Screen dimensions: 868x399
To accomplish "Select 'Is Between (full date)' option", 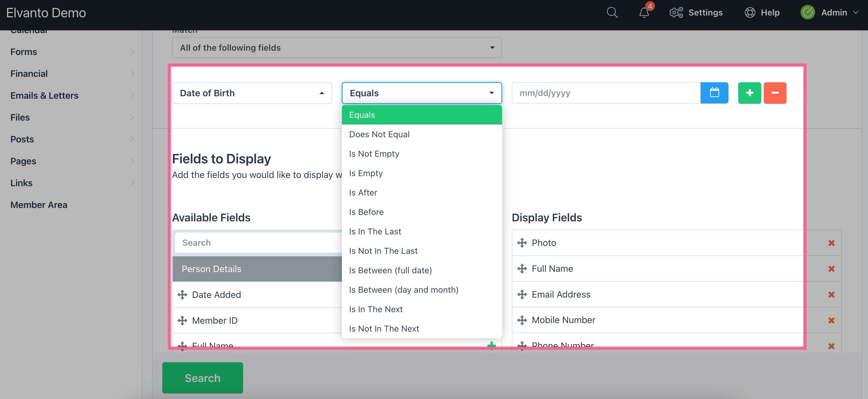I will (x=390, y=270).
